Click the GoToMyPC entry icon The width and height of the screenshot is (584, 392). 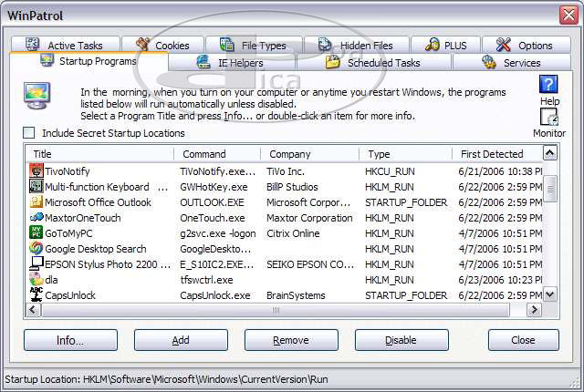pyautogui.click(x=36, y=233)
